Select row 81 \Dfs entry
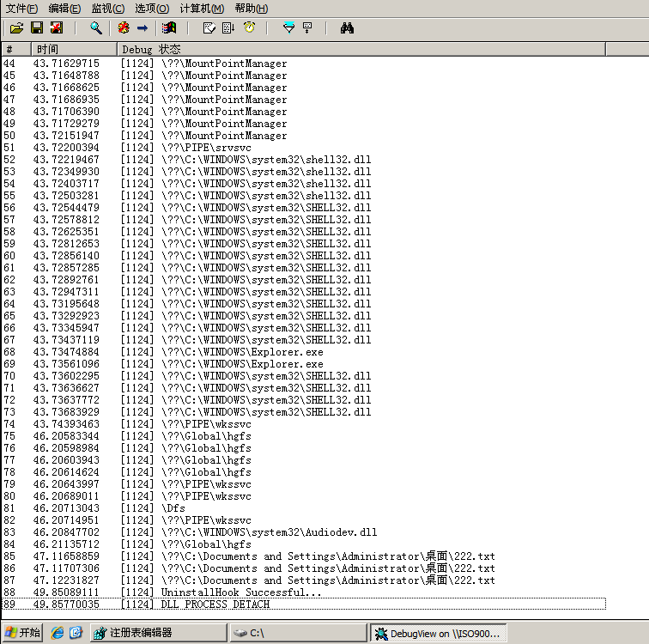This screenshot has width=649, height=644. [x=304, y=507]
